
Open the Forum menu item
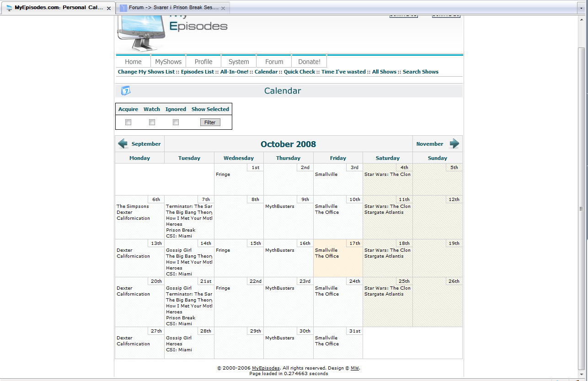pyautogui.click(x=274, y=62)
